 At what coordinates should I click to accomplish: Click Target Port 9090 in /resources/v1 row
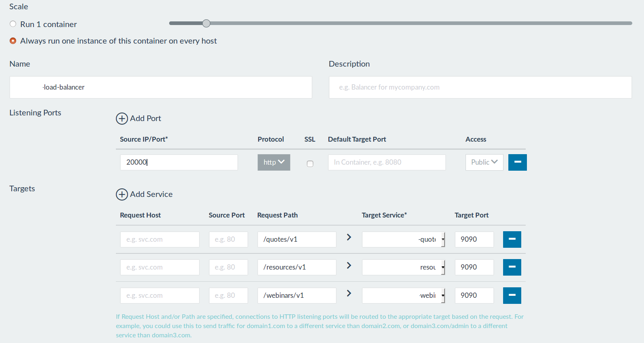pos(474,267)
